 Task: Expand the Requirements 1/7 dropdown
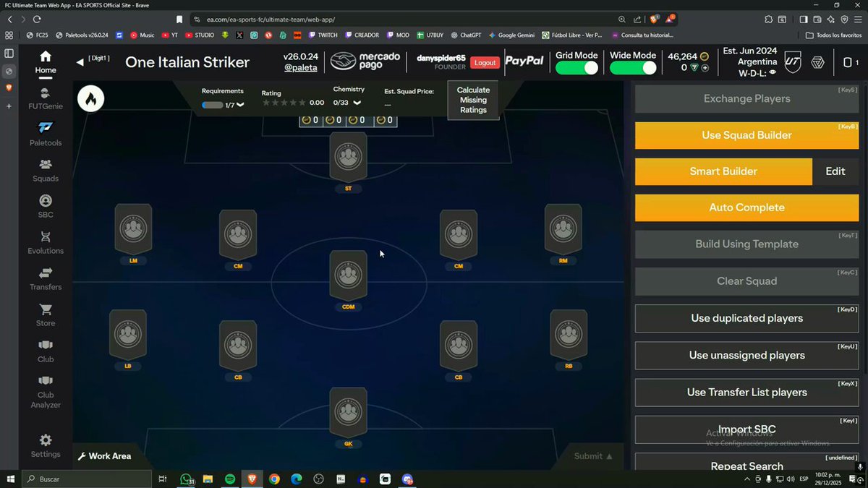click(240, 105)
